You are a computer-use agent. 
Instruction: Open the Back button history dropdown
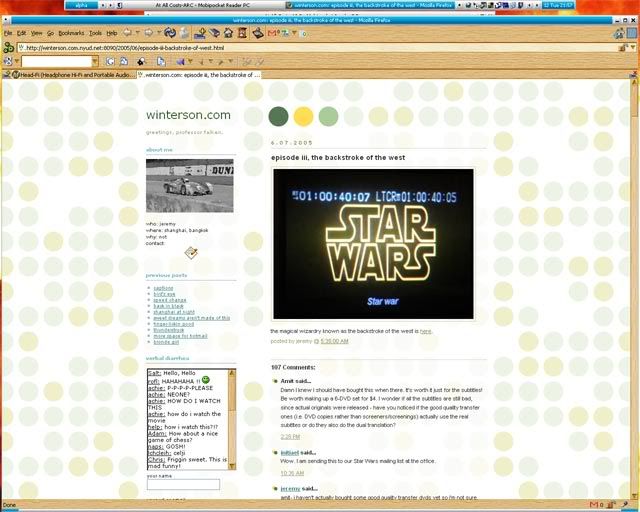tap(138, 32)
